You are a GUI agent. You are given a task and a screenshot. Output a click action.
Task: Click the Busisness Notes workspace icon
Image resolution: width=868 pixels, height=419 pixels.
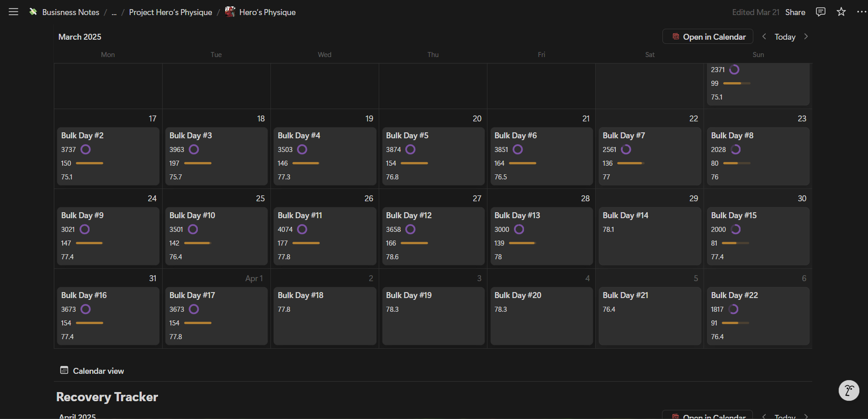[x=33, y=12]
